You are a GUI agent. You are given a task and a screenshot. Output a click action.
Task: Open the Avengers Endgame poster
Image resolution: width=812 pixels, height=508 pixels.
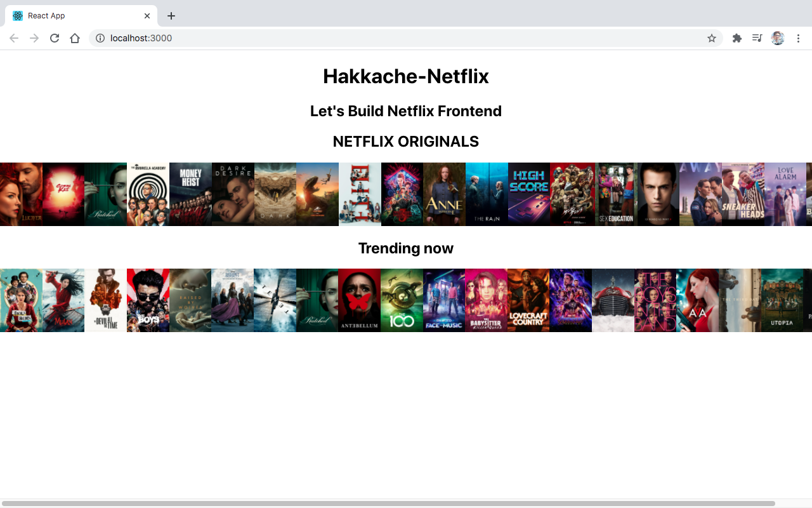[x=571, y=300]
